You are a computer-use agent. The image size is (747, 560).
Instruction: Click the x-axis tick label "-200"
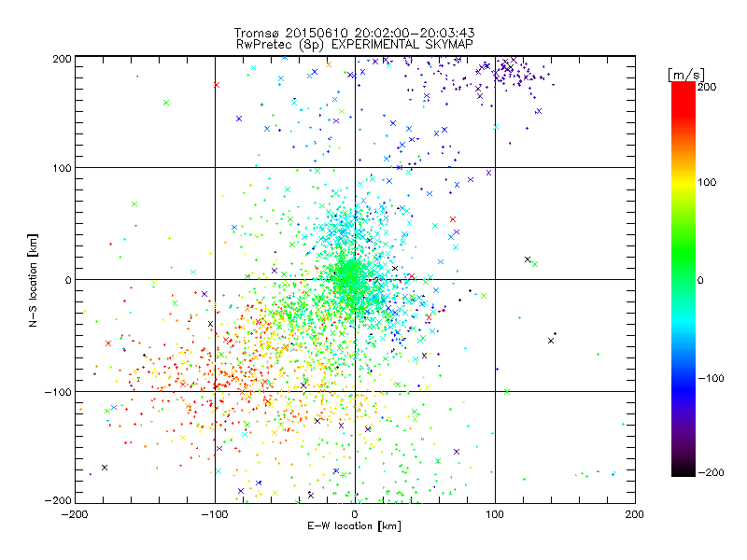pyautogui.click(x=75, y=514)
